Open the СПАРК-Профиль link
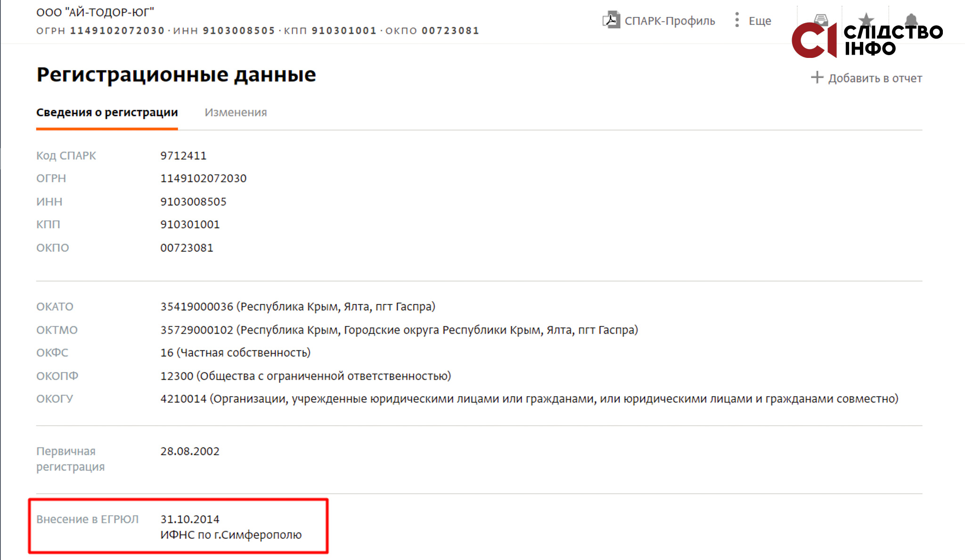Screen dimensions: 965x560 pyautogui.click(x=670, y=21)
